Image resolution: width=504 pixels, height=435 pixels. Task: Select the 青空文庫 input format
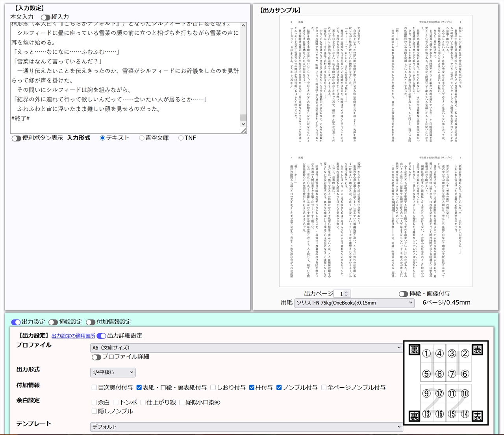[x=141, y=138]
